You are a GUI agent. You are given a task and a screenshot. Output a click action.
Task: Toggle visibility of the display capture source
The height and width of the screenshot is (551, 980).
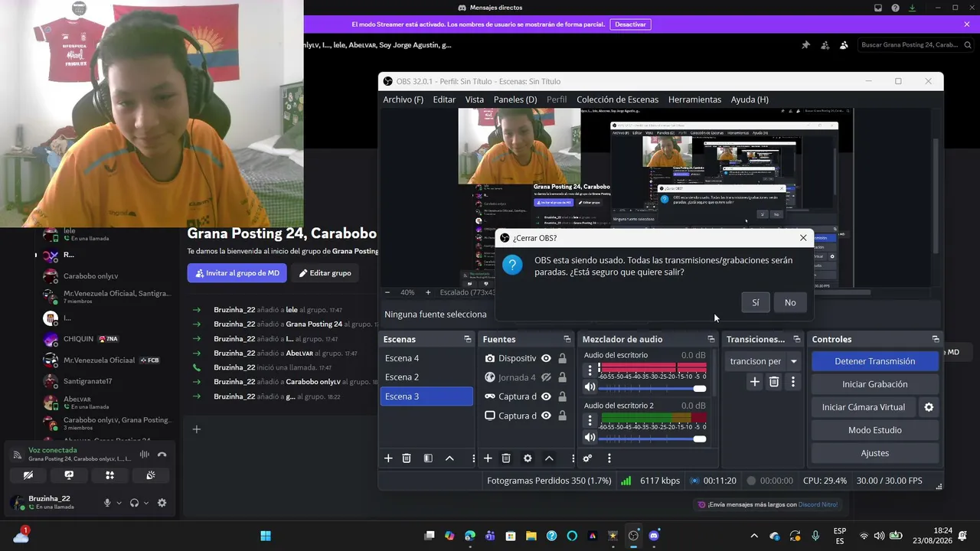click(546, 416)
